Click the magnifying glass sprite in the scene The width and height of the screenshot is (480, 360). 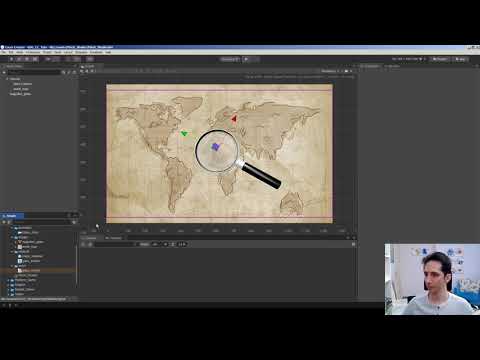[237, 159]
